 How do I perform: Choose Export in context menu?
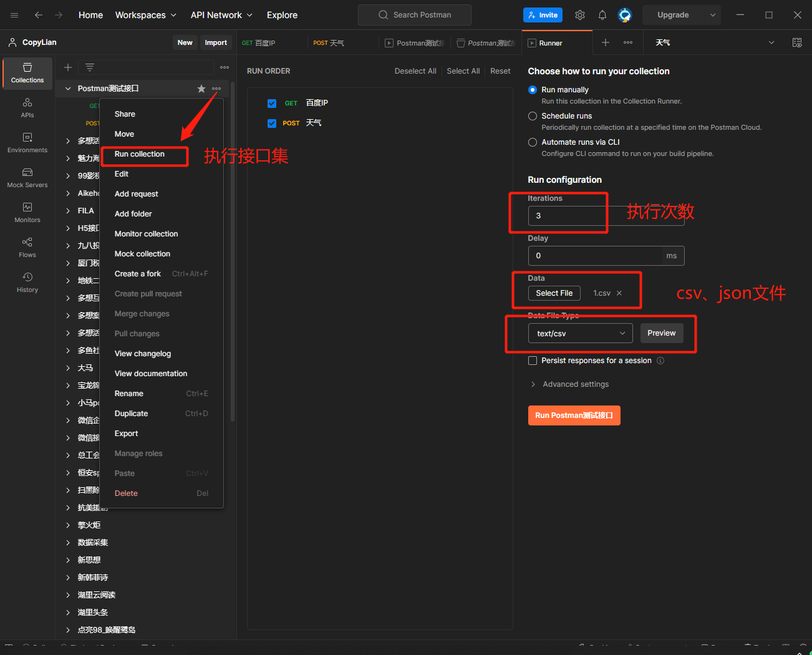pos(162,434)
